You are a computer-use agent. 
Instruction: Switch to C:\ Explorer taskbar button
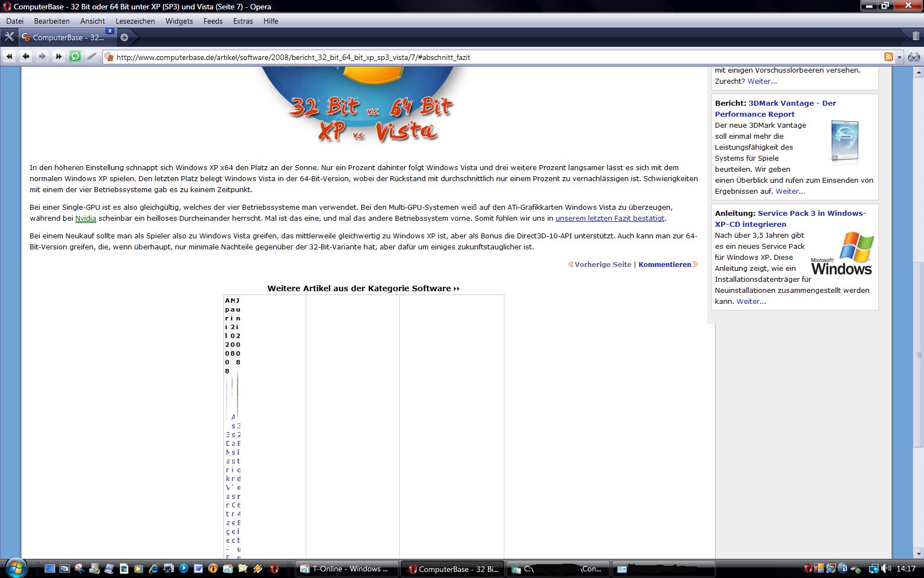558,569
